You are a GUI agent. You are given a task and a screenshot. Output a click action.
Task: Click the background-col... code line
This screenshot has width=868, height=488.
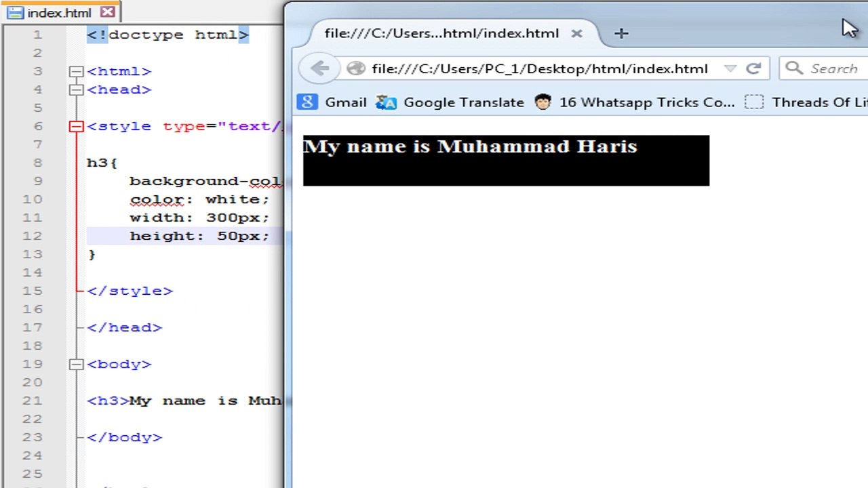[x=205, y=181]
